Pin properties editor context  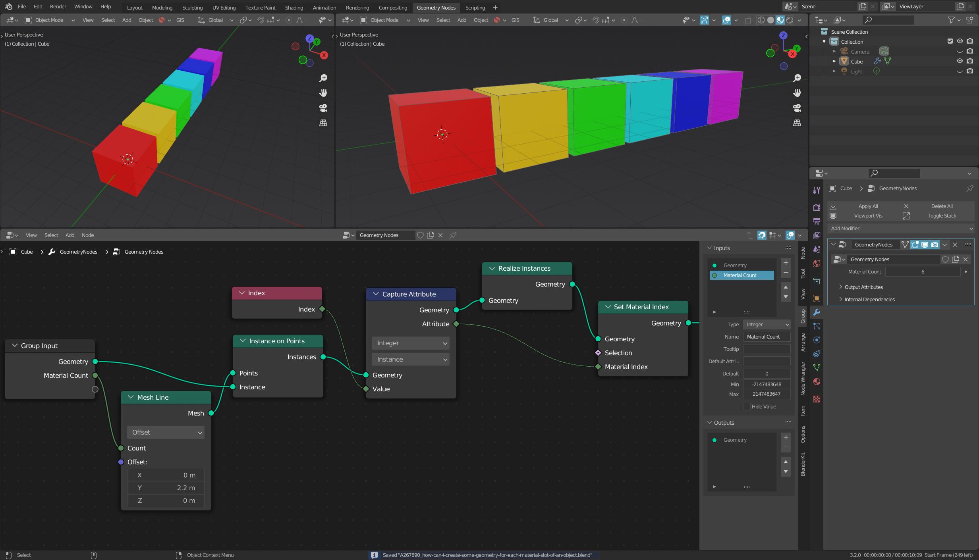(x=970, y=188)
